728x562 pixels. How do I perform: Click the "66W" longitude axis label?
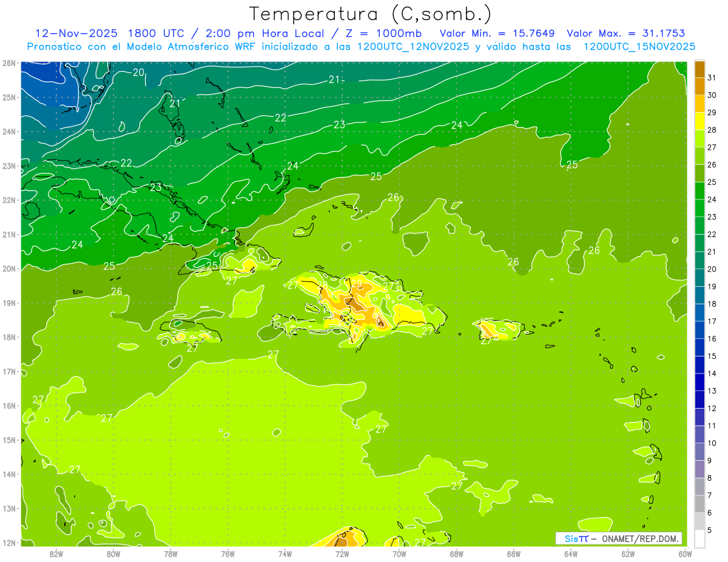tap(514, 554)
